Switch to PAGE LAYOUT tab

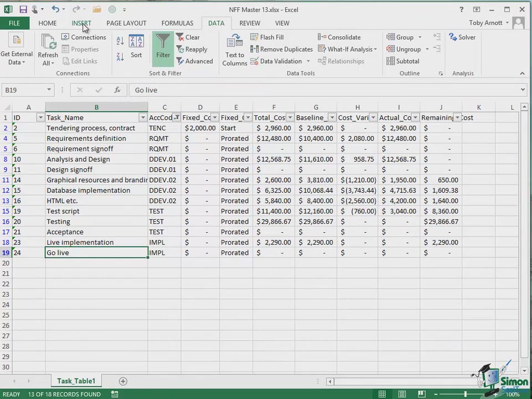pos(126,23)
